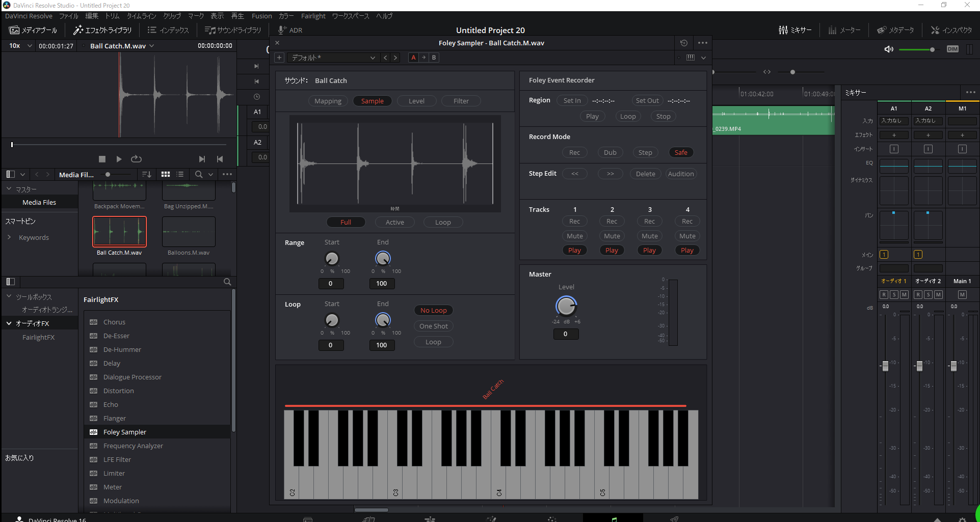Click the stop button in media preview
This screenshot has height=522, width=980.
point(102,159)
